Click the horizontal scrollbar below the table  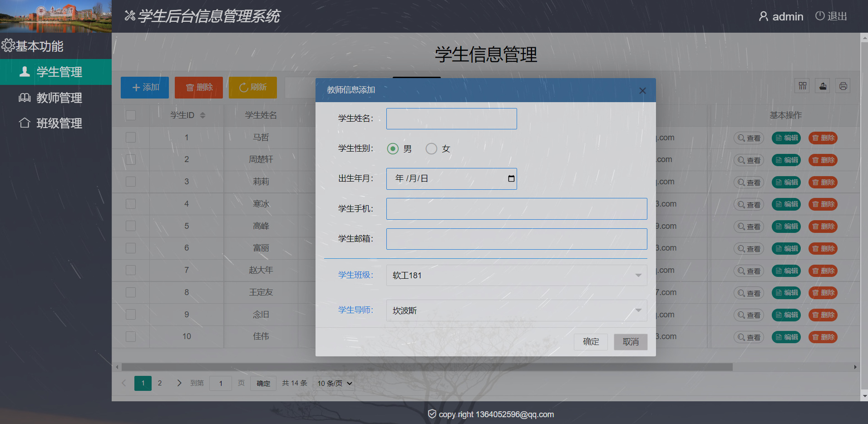pyautogui.click(x=427, y=367)
